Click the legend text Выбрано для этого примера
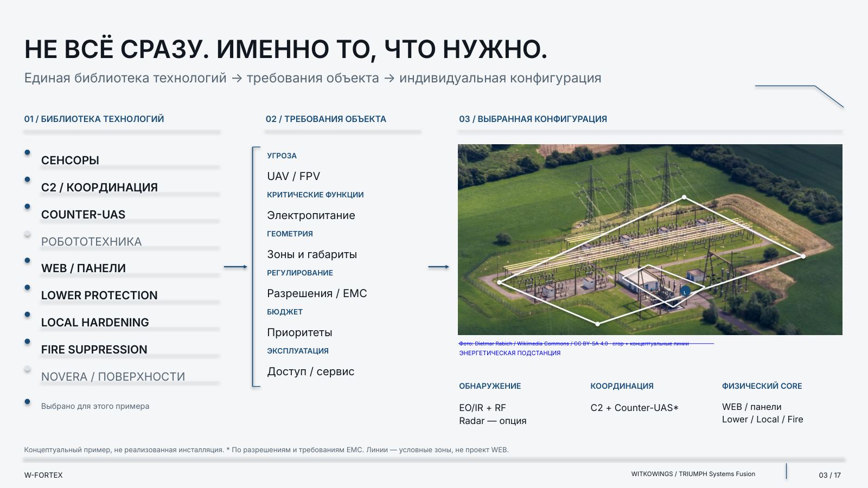The height and width of the screenshot is (488, 868). click(95, 406)
